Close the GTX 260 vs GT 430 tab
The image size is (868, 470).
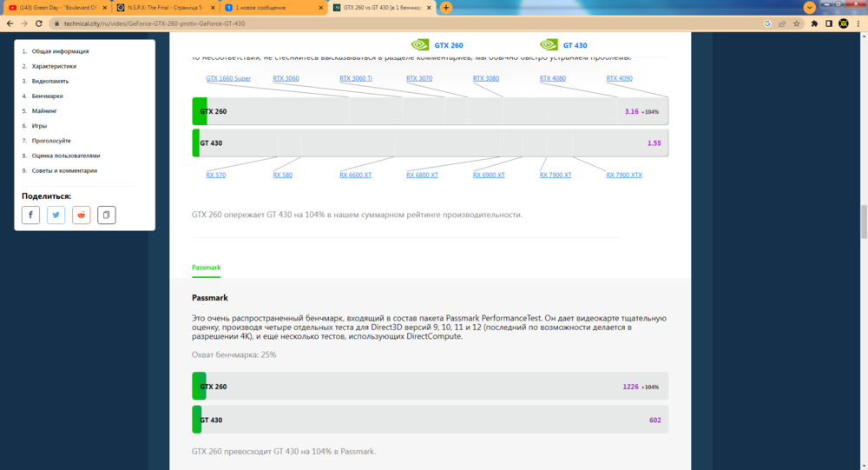pyautogui.click(x=429, y=8)
